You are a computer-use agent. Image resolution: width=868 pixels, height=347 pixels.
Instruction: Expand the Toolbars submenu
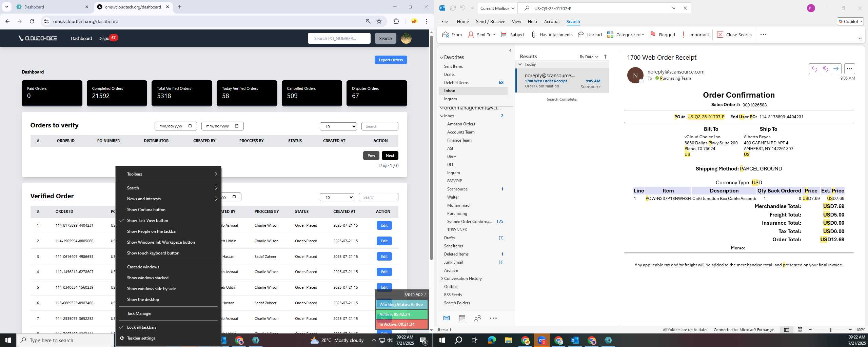pyautogui.click(x=168, y=174)
